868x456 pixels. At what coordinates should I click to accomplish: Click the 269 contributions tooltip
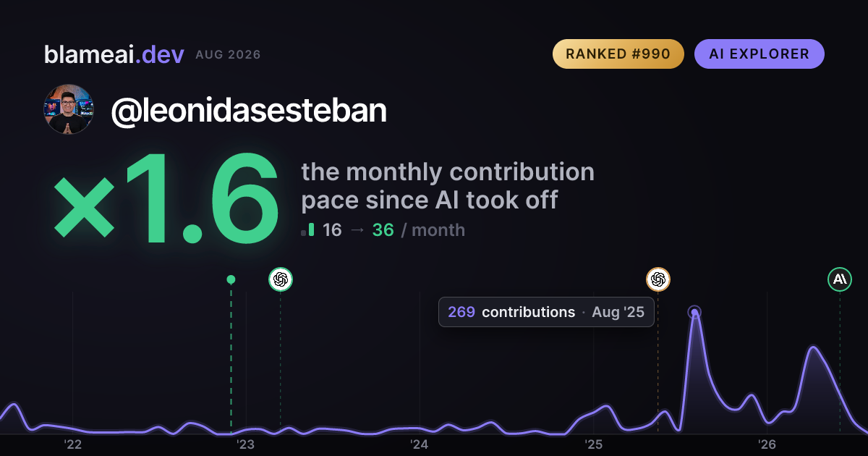pos(546,312)
